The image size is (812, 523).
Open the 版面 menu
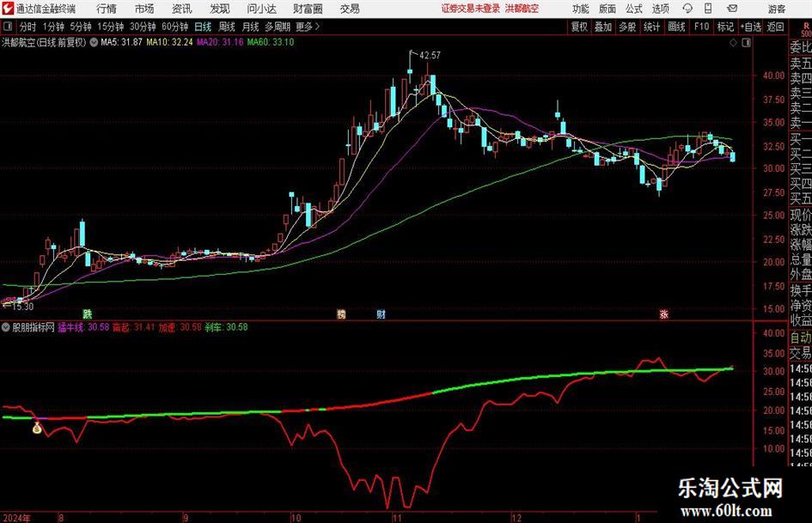pyautogui.click(x=607, y=9)
